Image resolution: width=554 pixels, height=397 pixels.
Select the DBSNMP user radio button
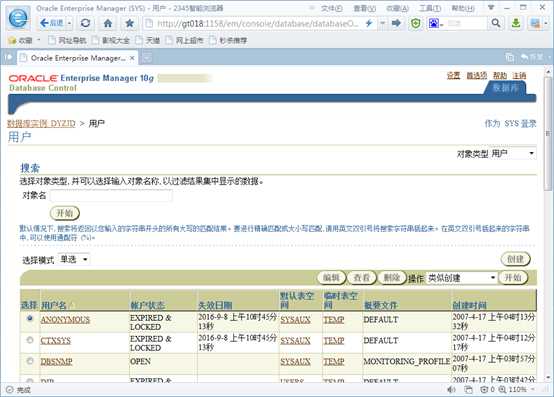pos(30,361)
